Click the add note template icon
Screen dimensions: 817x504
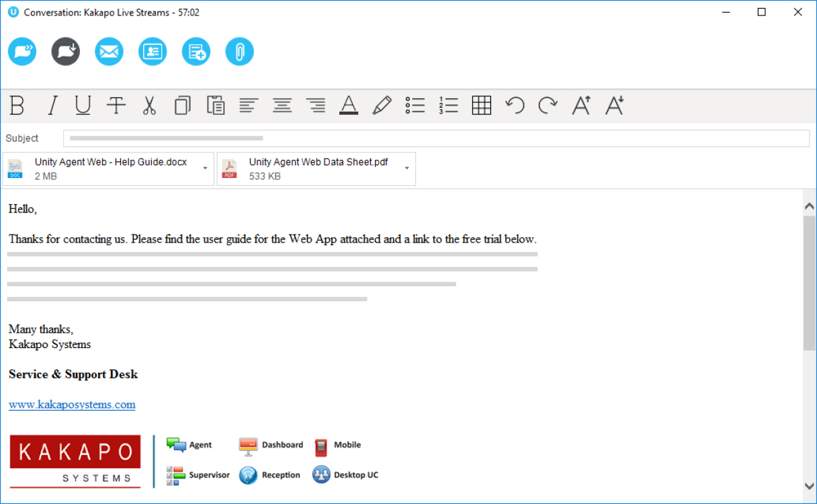pyautogui.click(x=196, y=52)
